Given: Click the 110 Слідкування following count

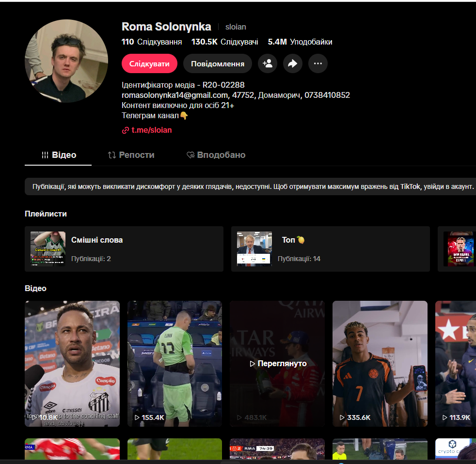Looking at the screenshot, I should (152, 42).
